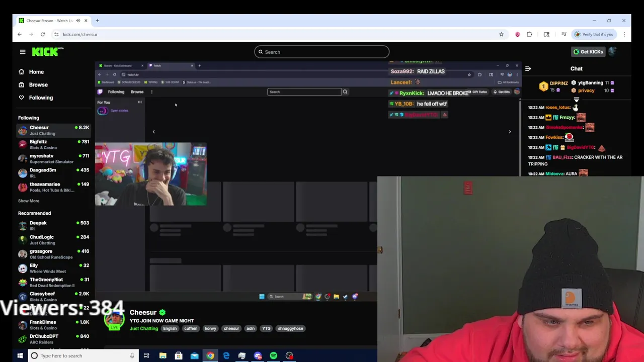Open Bigfoltz channel in Following list
Image resolution: width=644 pixels, height=362 pixels.
(x=53, y=144)
